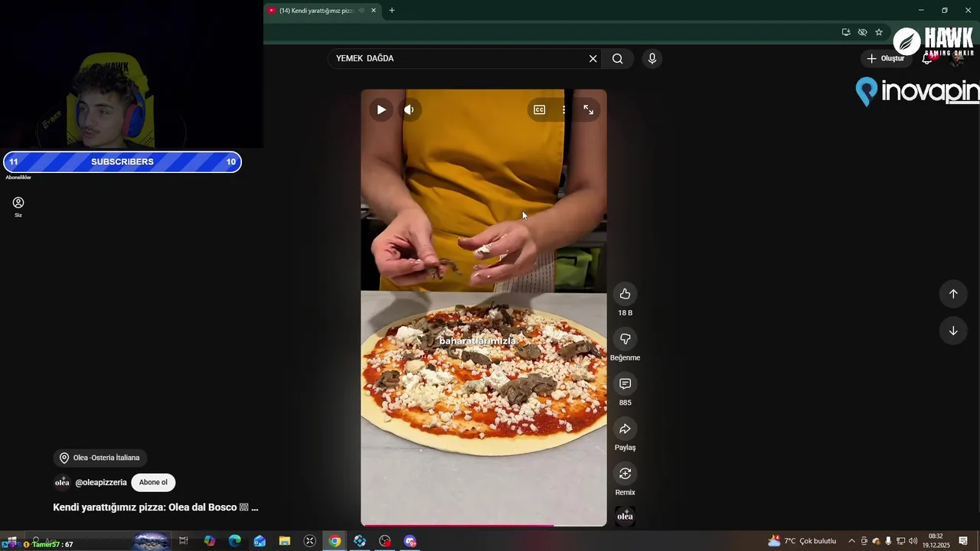Search YouTube with the magnifier button
The width and height of the screenshot is (980, 551).
pyautogui.click(x=618, y=59)
